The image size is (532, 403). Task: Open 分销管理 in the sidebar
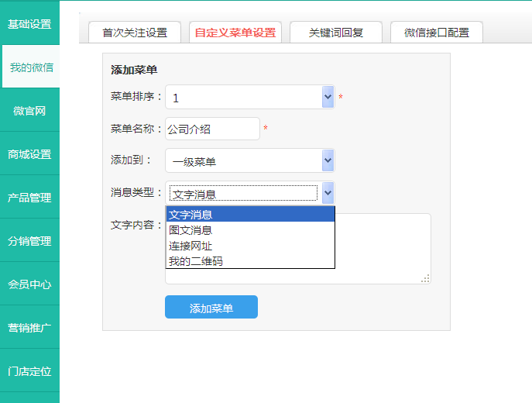click(29, 241)
